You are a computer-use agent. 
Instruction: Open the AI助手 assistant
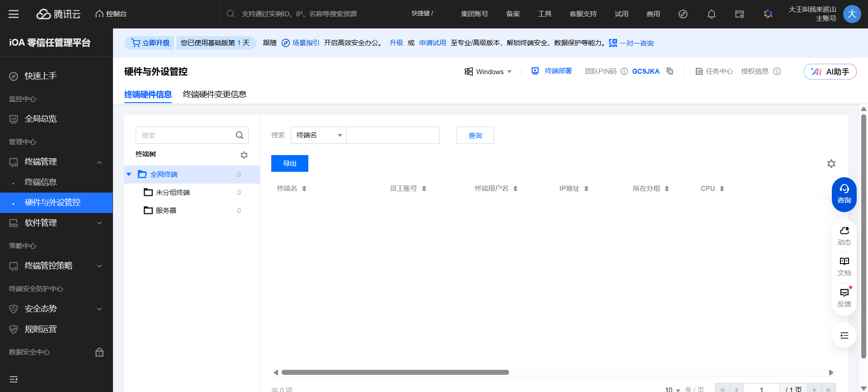830,71
